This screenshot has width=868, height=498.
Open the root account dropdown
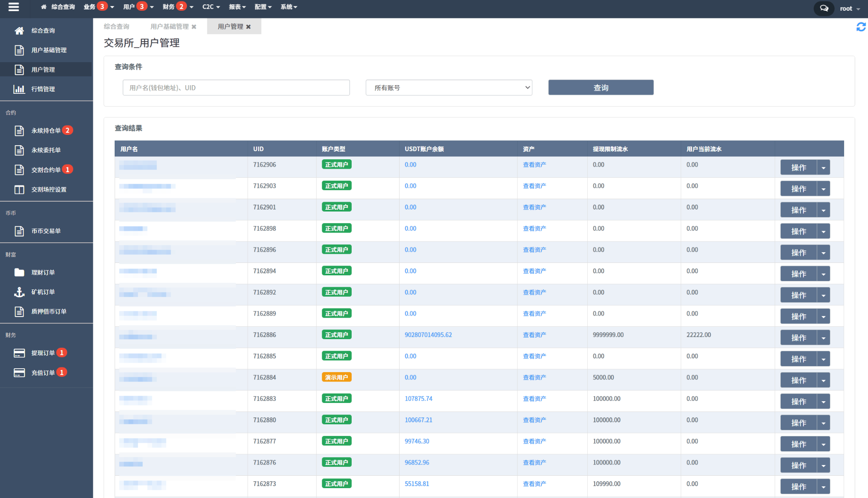850,9
